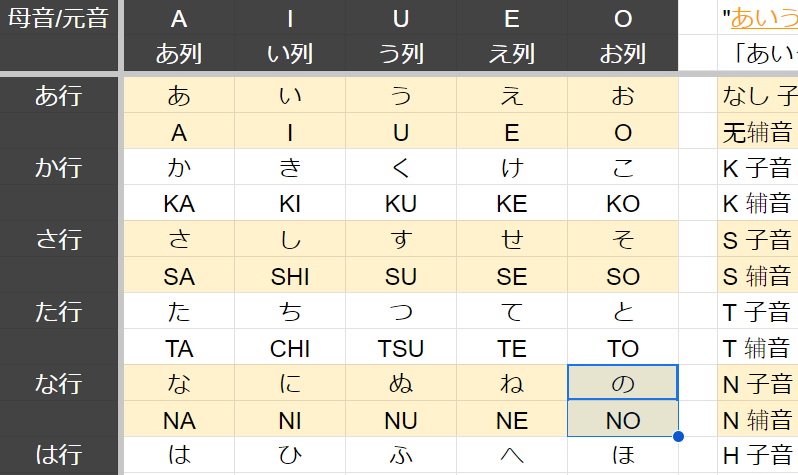
Task: Select the TSU romaji cell
Action: [401, 348]
